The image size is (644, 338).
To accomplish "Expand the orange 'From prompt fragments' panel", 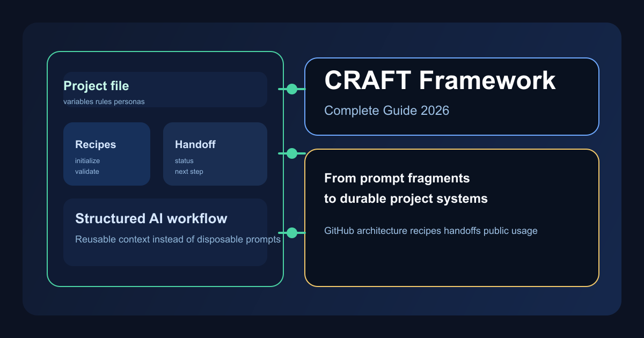I will tap(451, 217).
